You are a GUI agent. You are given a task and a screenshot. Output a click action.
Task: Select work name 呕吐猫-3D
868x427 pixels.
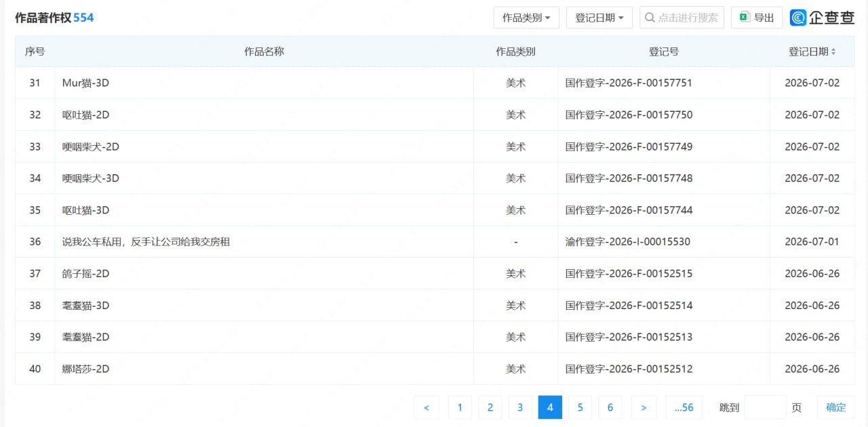coord(85,210)
